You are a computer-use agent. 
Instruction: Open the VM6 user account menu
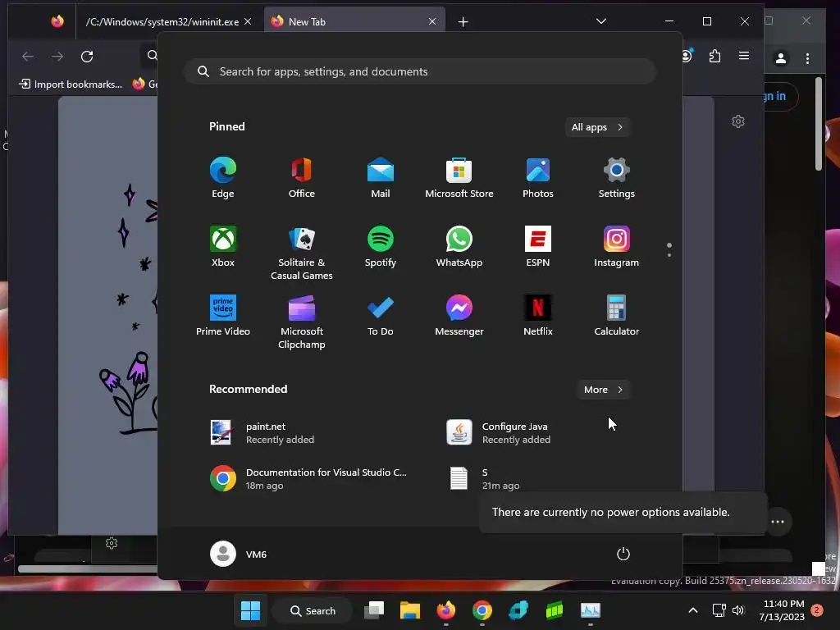pos(239,554)
